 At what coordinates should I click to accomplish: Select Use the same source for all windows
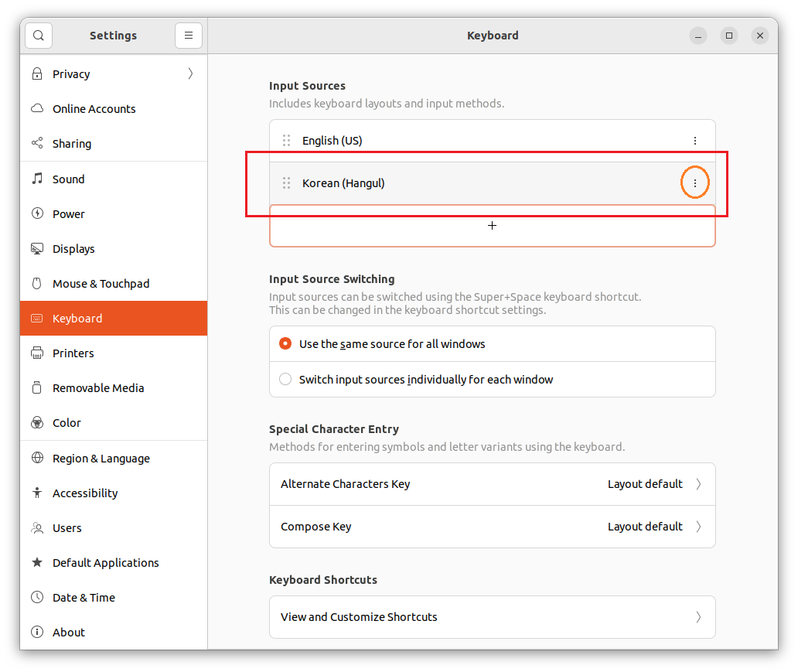285,343
